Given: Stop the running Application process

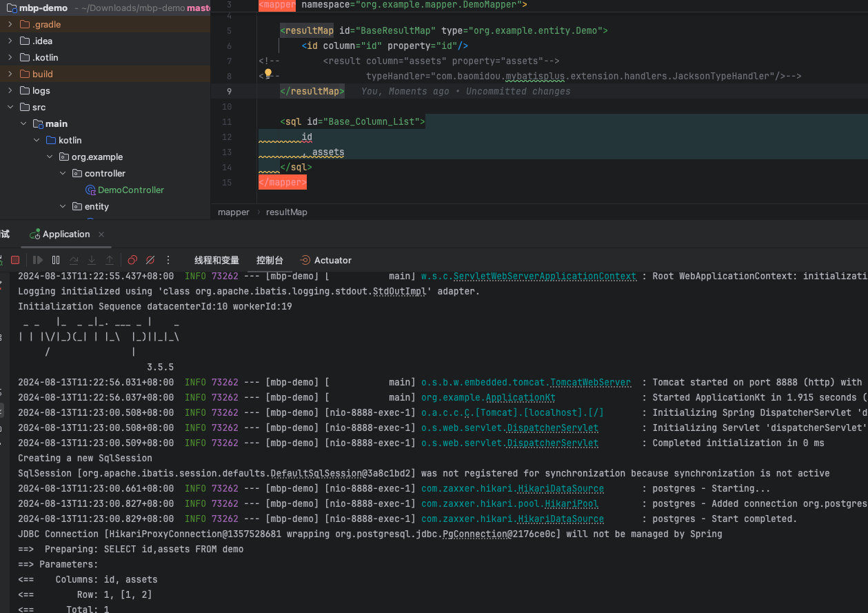Looking at the screenshot, I should 15,260.
